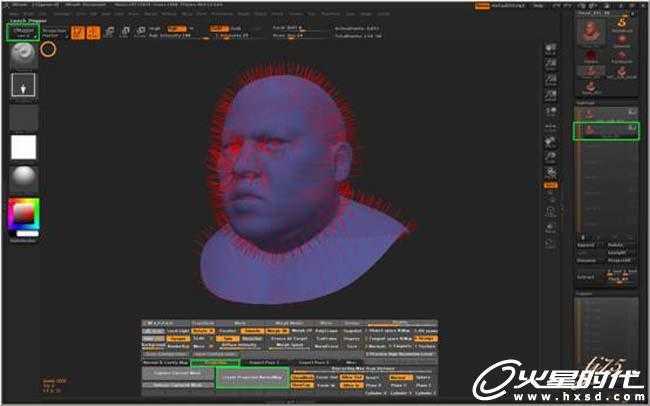
Task: Open Projection Master
Action: (54, 33)
